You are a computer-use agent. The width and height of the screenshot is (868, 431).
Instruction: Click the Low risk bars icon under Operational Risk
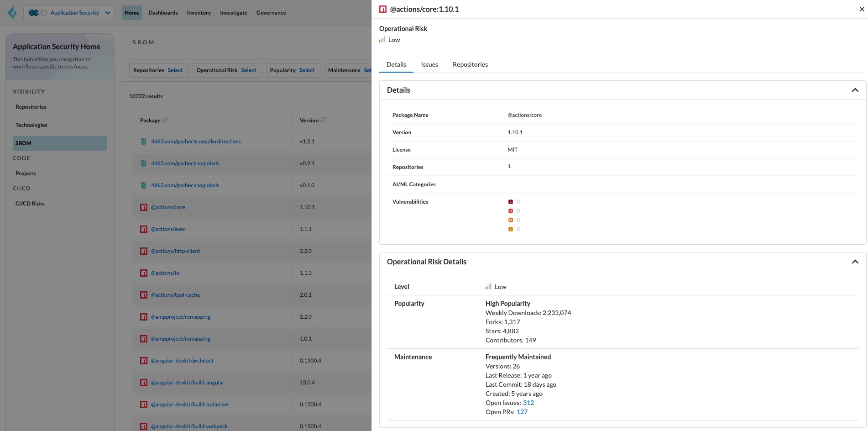[382, 40]
